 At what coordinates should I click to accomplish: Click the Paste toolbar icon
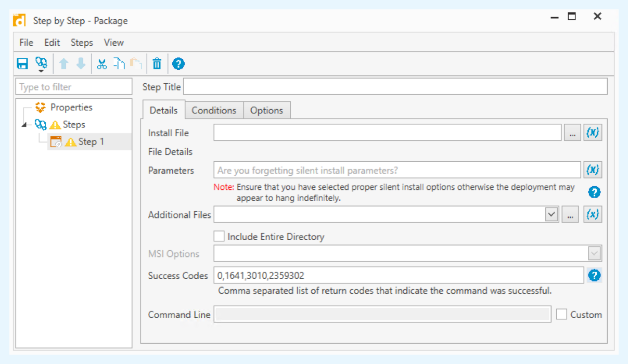pyautogui.click(x=136, y=64)
